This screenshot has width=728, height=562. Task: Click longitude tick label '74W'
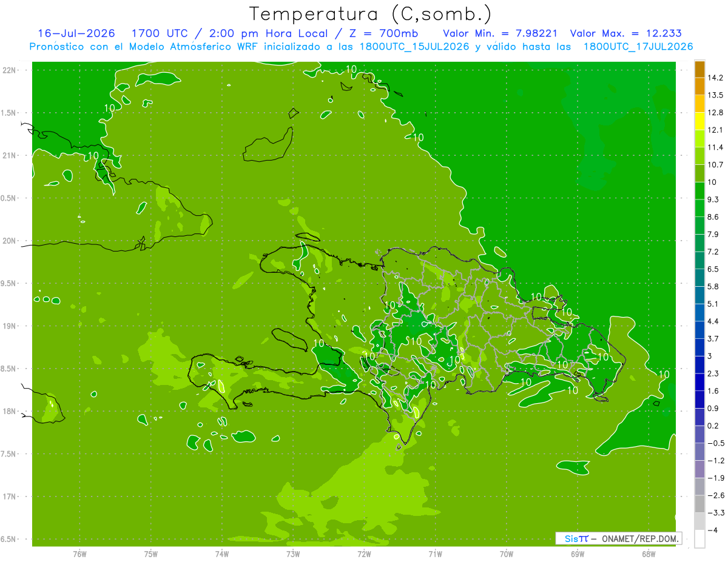pyautogui.click(x=222, y=554)
